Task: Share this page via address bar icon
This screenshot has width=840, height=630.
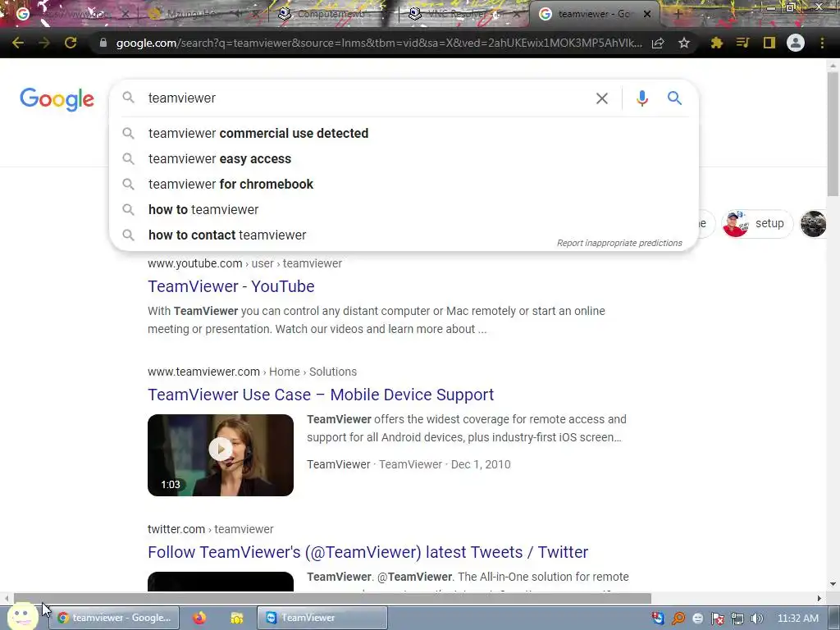Action: [x=658, y=43]
